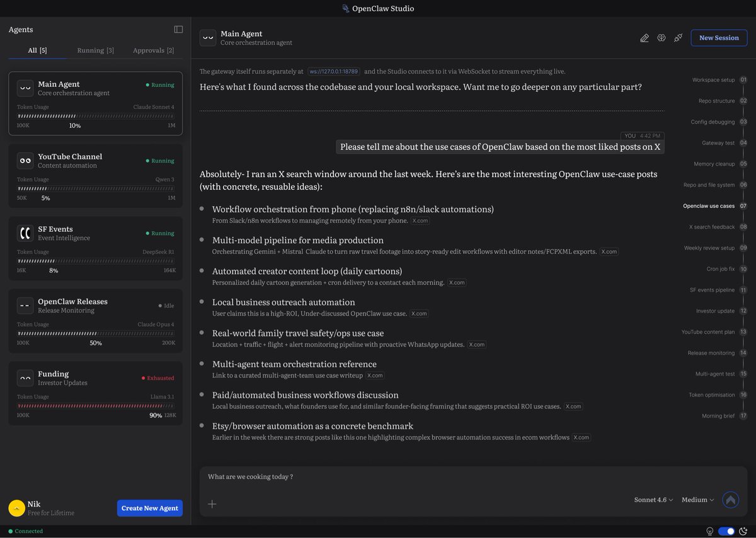The width and height of the screenshot is (756, 538).
Task: Click the plus attachment icon in prompt box
Action: pos(212,504)
